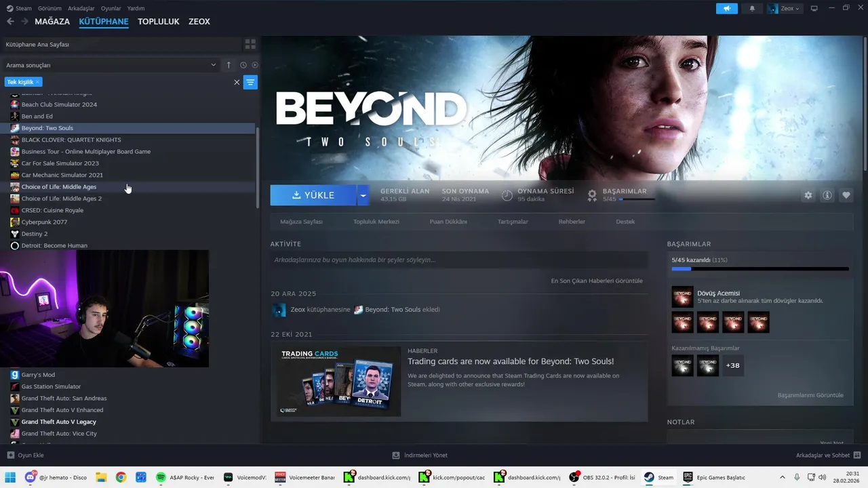
Task: Open Topluluk Merkezi link
Action: pyautogui.click(x=376, y=222)
